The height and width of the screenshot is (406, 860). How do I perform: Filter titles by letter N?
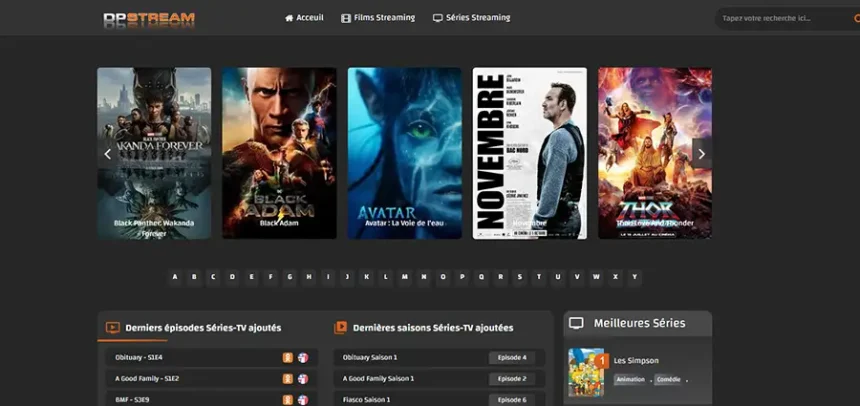423,277
